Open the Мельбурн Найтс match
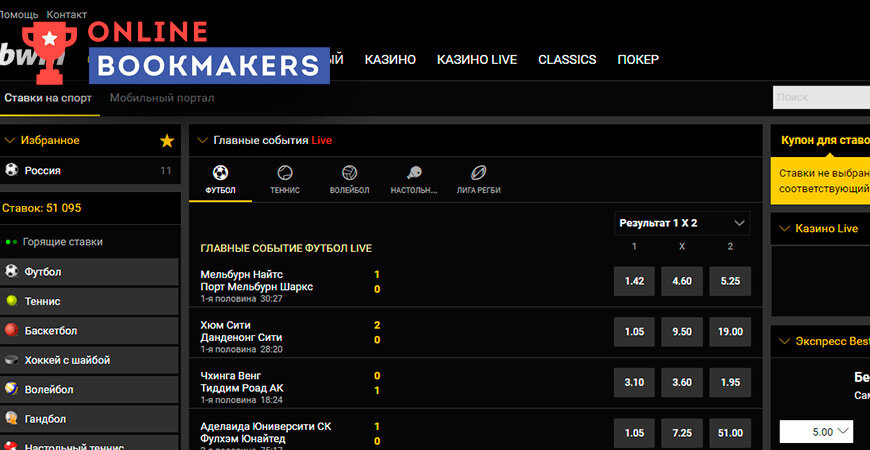 256,281
